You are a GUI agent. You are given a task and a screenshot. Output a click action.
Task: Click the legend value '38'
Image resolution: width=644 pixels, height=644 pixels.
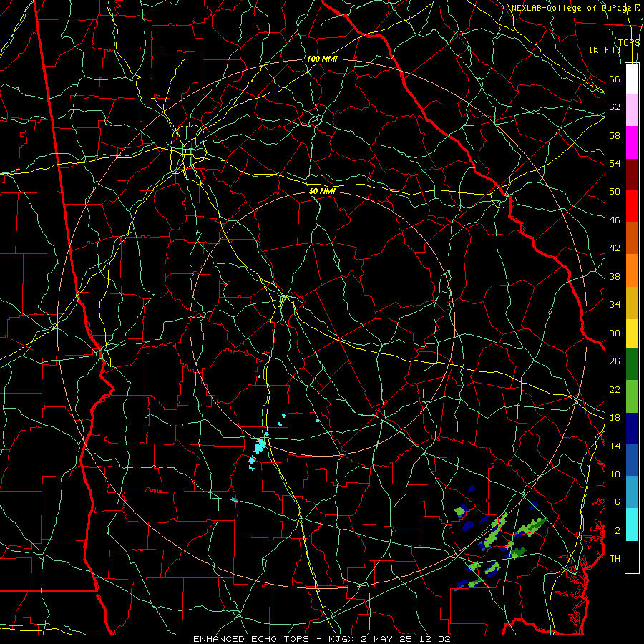tap(615, 276)
